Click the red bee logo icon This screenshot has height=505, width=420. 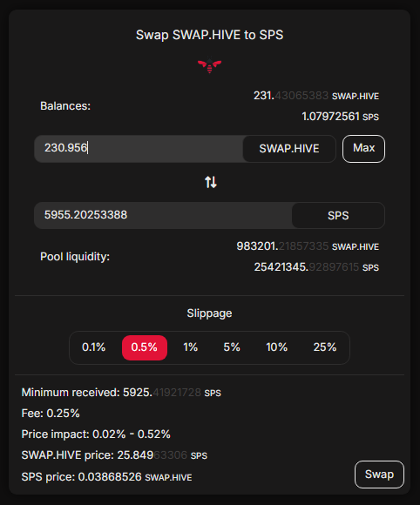click(209, 65)
